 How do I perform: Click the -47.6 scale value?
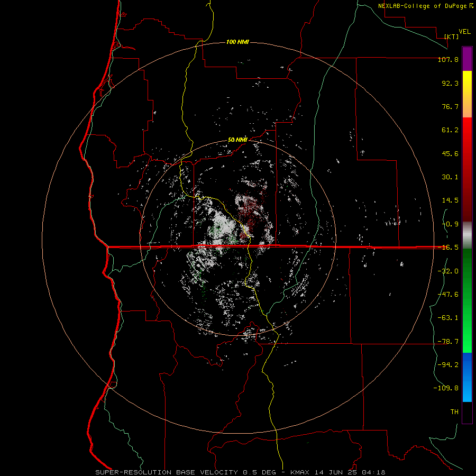click(448, 295)
